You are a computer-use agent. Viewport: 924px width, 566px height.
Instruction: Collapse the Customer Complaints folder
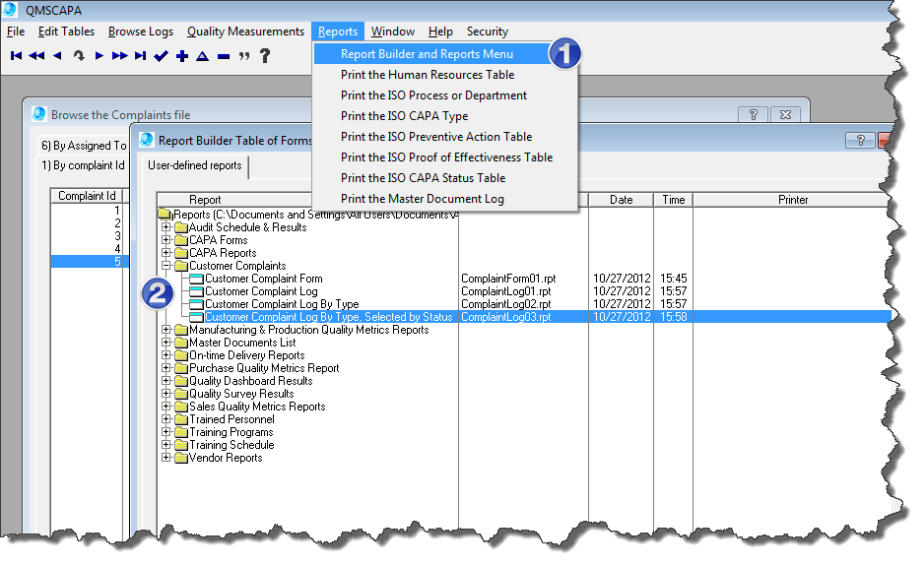tap(166, 266)
